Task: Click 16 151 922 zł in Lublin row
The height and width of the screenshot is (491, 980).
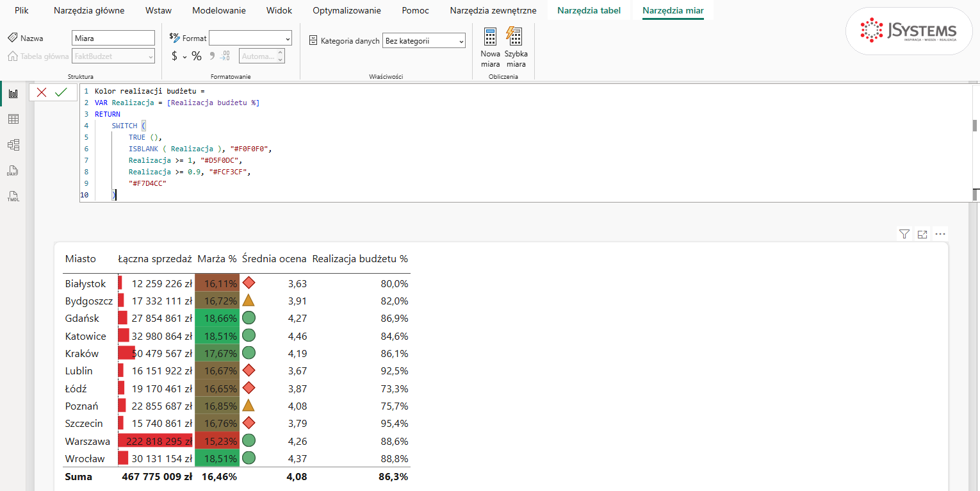Action: (162, 371)
